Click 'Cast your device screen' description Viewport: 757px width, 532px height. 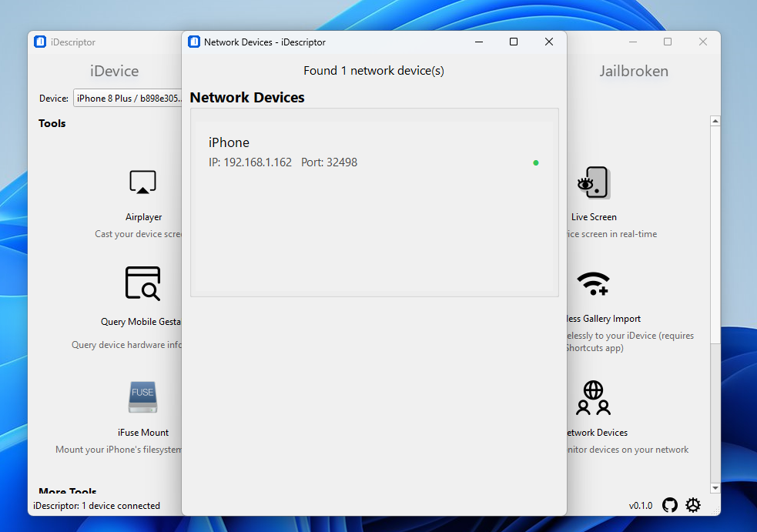click(138, 233)
